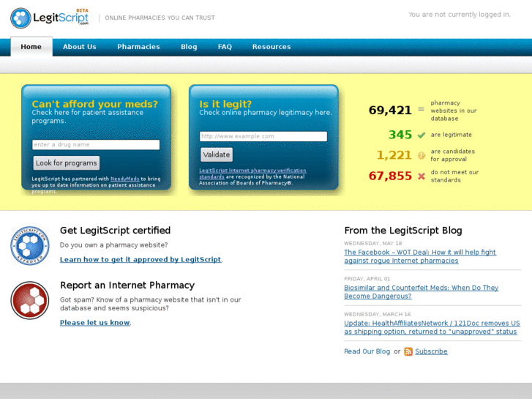Click the 'Can't afford your meds?' heading
Screen dimensions: 532x399
click(95, 104)
